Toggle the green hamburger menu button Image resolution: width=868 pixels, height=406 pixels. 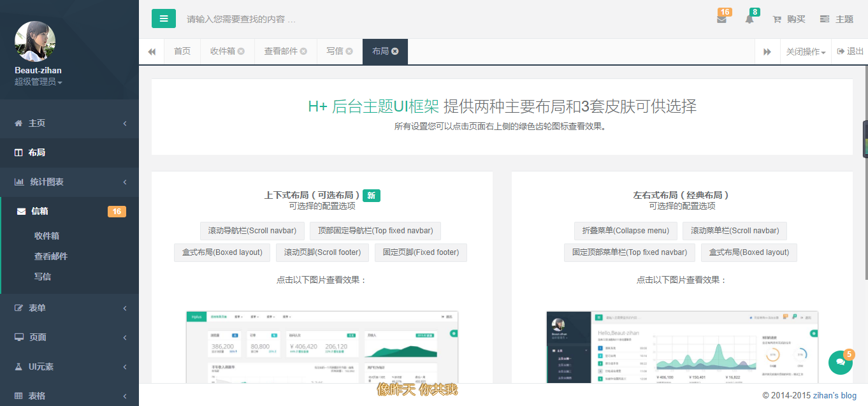(x=164, y=18)
